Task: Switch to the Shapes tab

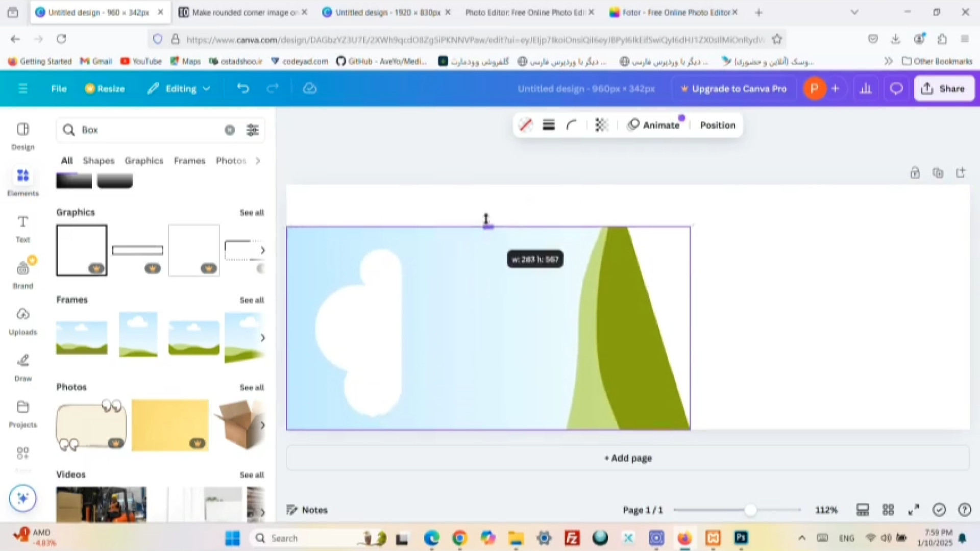Action: click(99, 161)
